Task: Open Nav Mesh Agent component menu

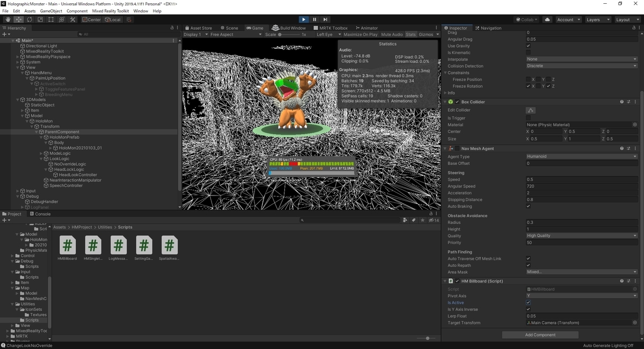Action: click(635, 148)
